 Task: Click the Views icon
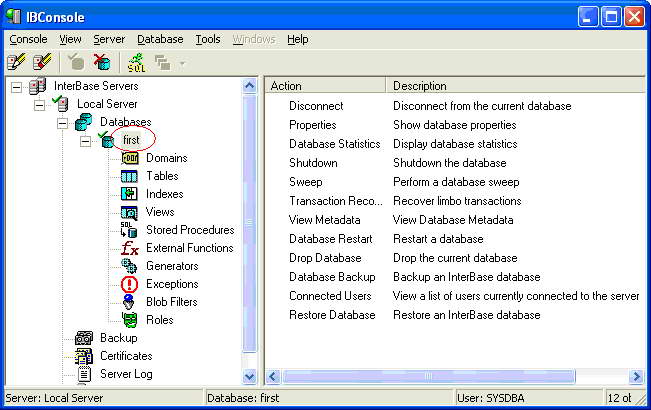click(129, 212)
